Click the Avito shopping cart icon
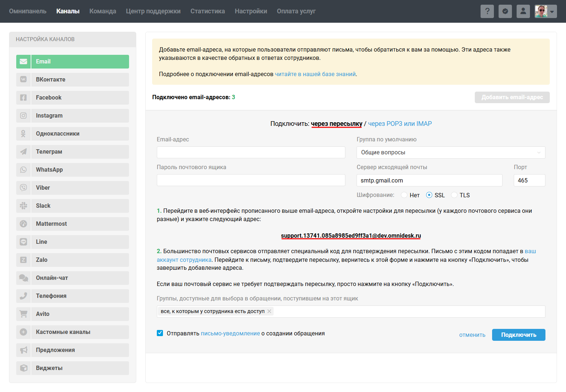Screen dimensions: 566x392 pyautogui.click(x=23, y=314)
